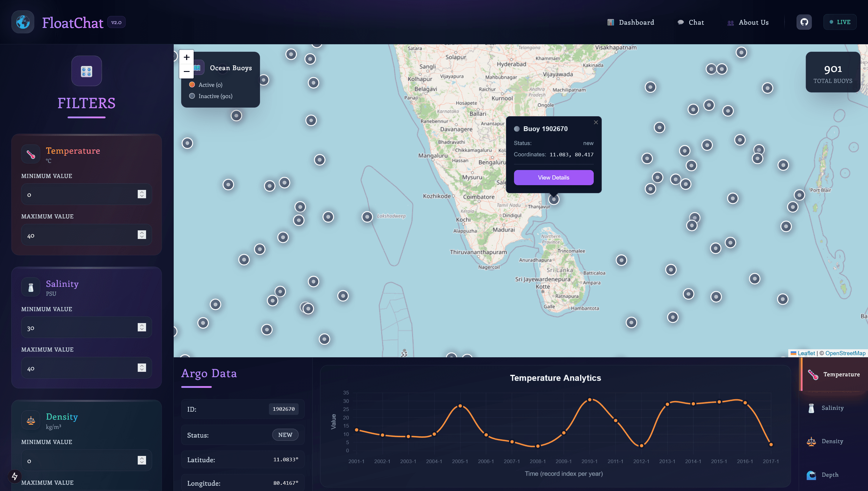Zoom in on the map
This screenshot has width=868, height=491.
tap(186, 57)
